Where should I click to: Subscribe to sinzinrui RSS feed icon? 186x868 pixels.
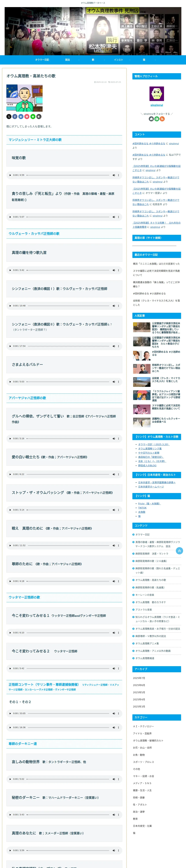[162, 119]
